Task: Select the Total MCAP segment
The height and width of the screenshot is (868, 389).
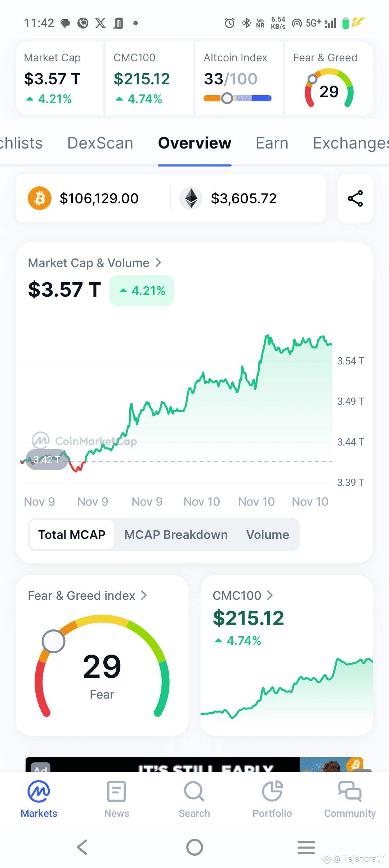Action: pyautogui.click(x=72, y=535)
